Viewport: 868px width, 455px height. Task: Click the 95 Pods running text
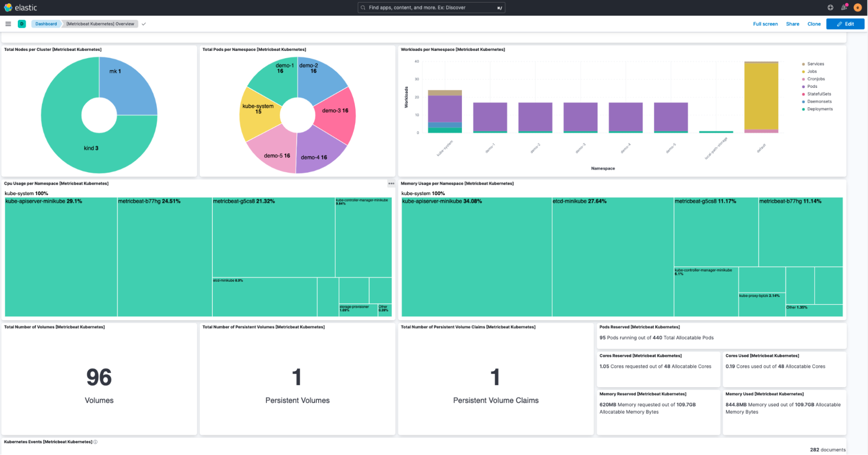(x=656, y=338)
